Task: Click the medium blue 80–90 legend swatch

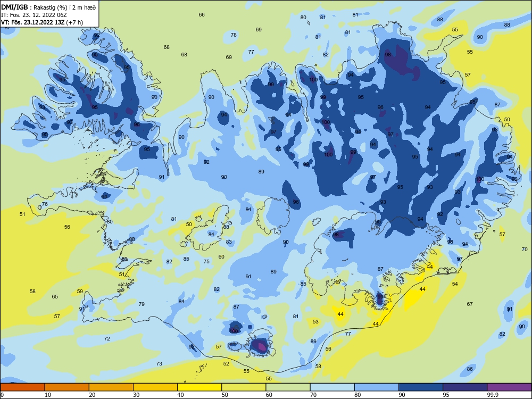Action: pos(377,387)
